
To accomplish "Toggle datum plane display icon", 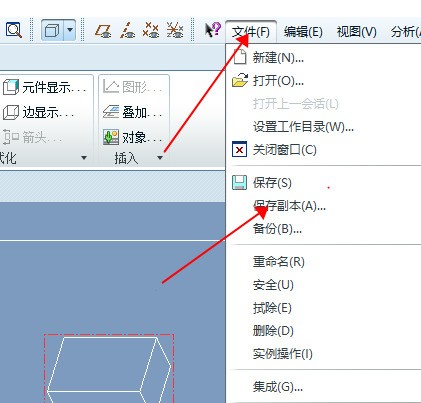I will 103,30.
